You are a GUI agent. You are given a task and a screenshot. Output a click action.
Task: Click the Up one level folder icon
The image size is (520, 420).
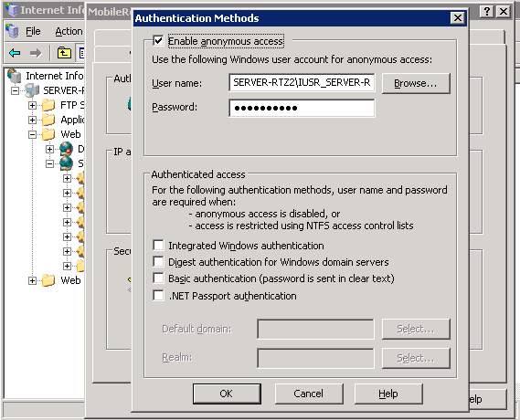click(64, 53)
